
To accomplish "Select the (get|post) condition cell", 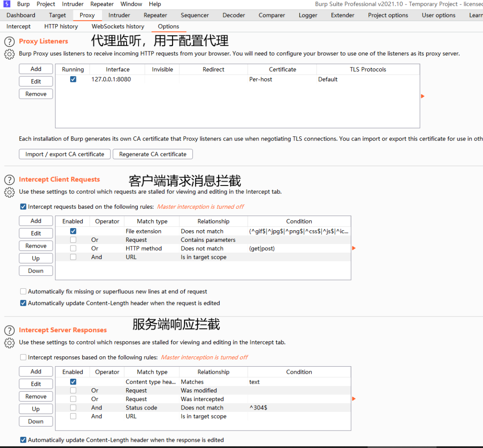I will tap(299, 248).
